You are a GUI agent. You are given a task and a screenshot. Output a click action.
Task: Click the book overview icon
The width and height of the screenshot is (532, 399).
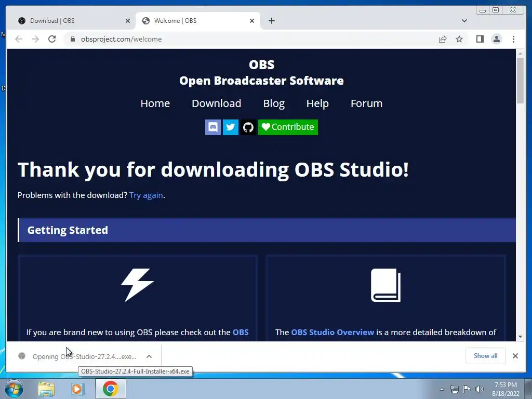[x=386, y=285]
